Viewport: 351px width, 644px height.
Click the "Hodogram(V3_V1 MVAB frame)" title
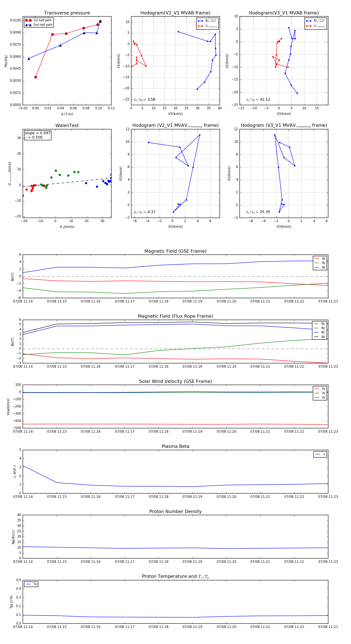(x=284, y=13)
